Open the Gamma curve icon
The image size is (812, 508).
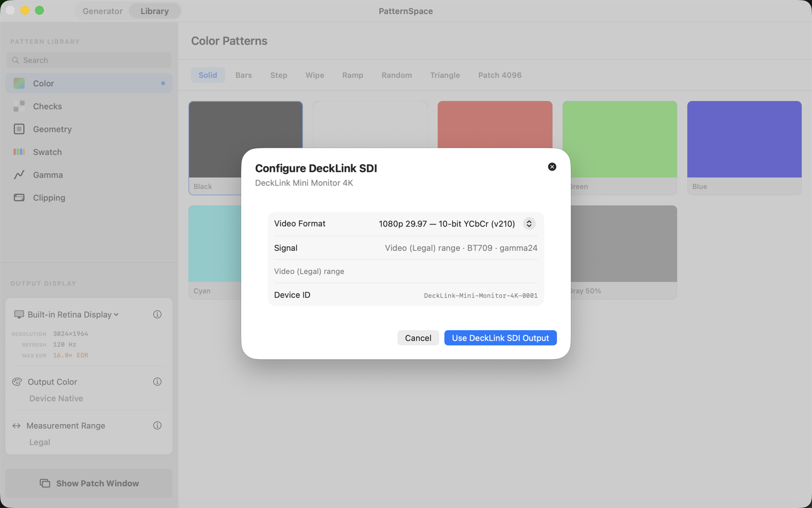[x=19, y=175]
